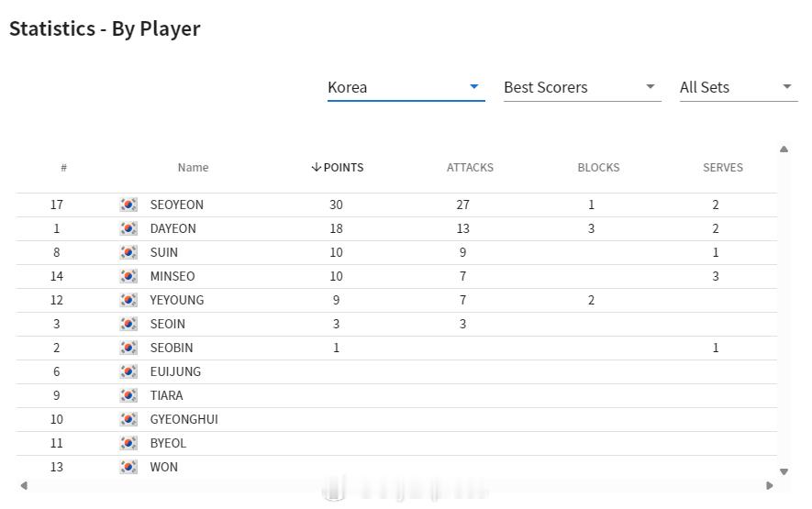Sort by the BLOCKS column header
Screen dimensions: 812x509
(598, 168)
